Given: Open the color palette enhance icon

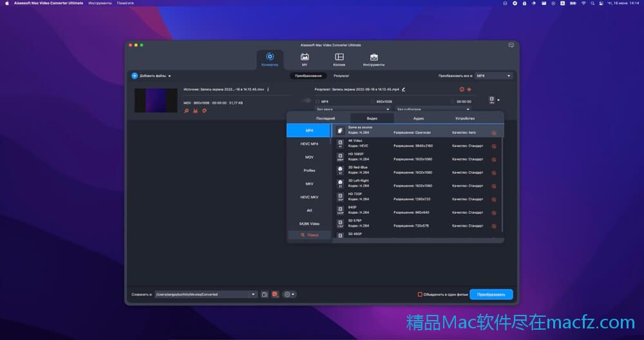Looking at the screenshot, I should pos(205,111).
